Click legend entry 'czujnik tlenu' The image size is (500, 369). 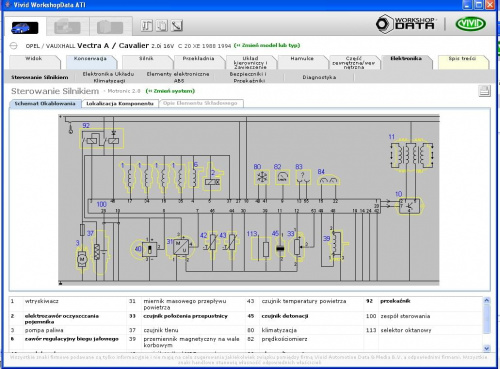pyautogui.click(x=161, y=330)
